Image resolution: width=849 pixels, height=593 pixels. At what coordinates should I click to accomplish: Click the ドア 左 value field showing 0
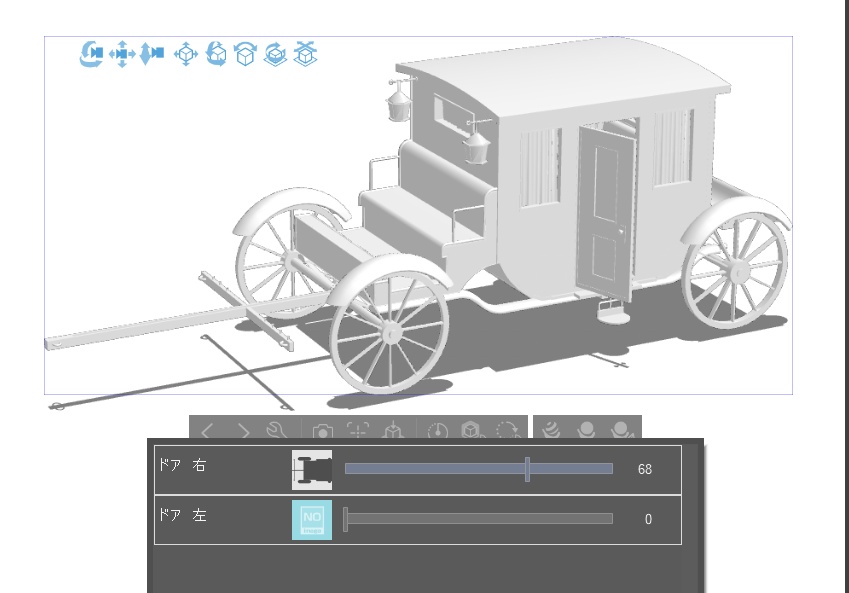point(648,519)
